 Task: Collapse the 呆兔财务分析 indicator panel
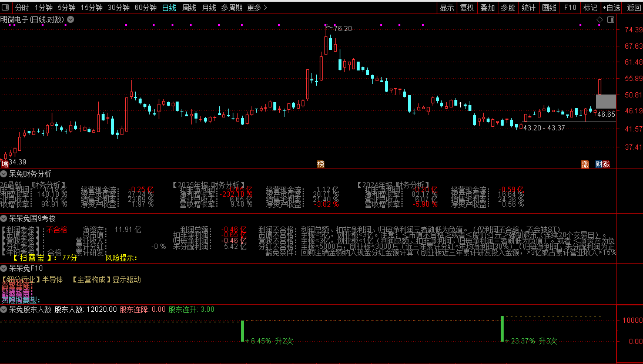click(x=4, y=174)
